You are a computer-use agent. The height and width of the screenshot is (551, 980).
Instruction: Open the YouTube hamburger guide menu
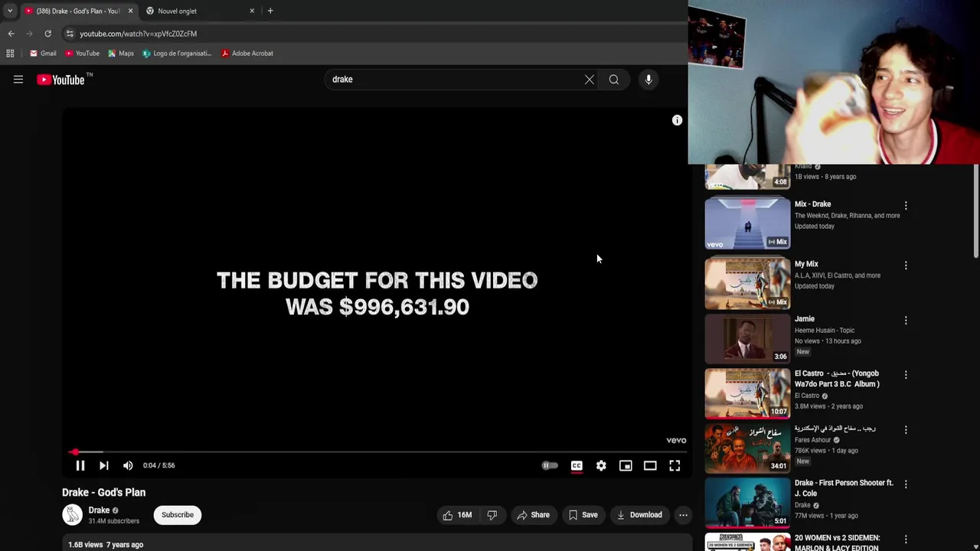point(18,80)
